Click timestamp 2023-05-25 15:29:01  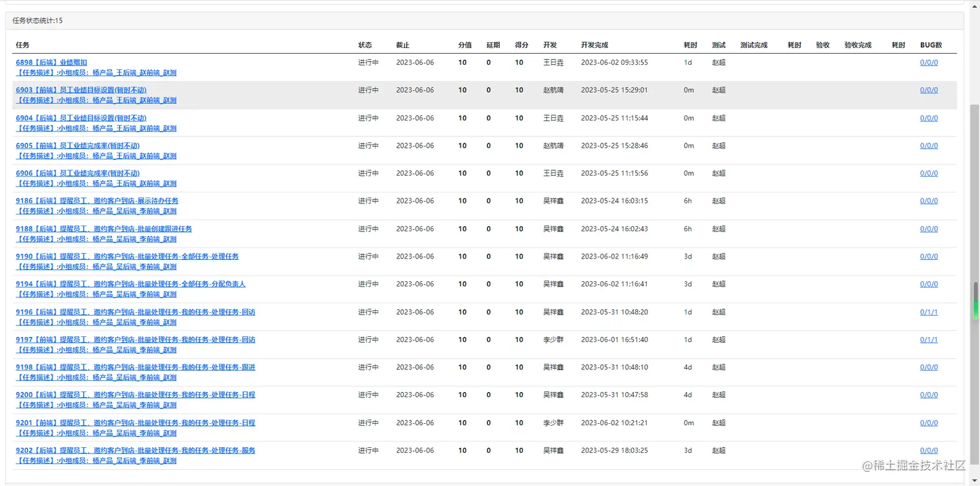pyautogui.click(x=614, y=90)
